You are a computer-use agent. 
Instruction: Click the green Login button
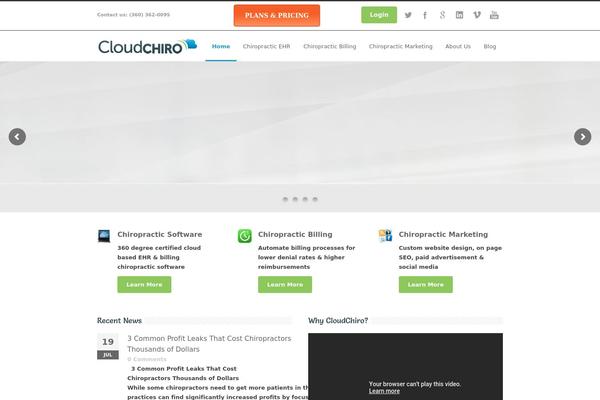[x=379, y=15]
